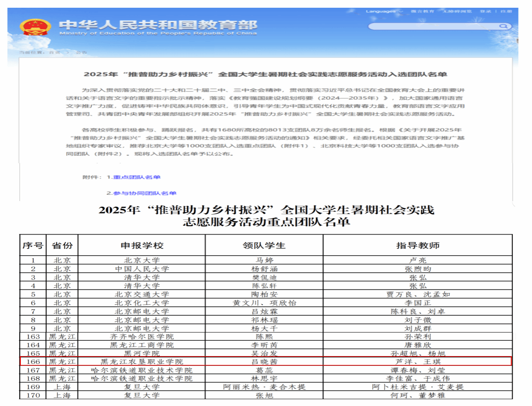Select the 中国人民大学 school cell
532x406 pixels.
point(142,269)
